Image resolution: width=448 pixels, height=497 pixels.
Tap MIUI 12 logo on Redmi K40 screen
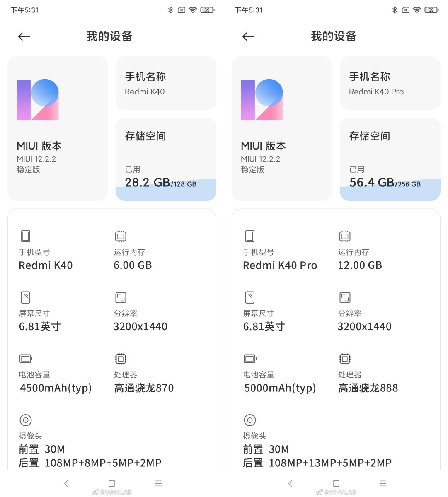pos(38,100)
